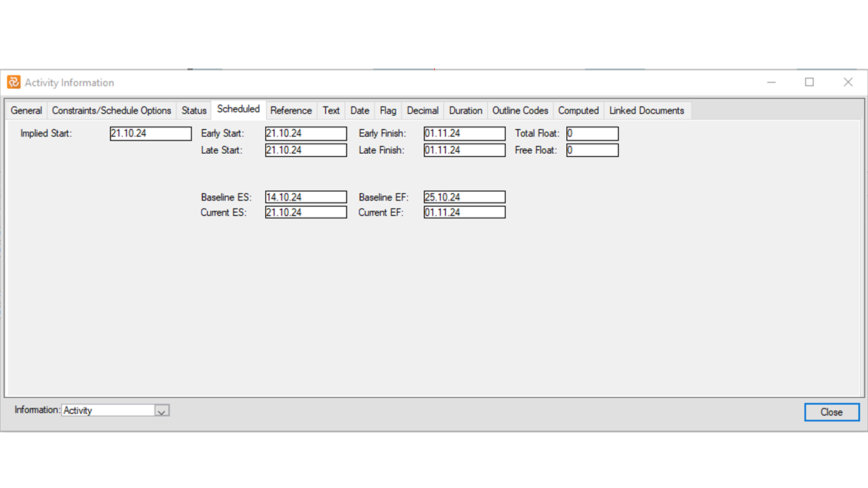Open the Decimal tab

422,110
